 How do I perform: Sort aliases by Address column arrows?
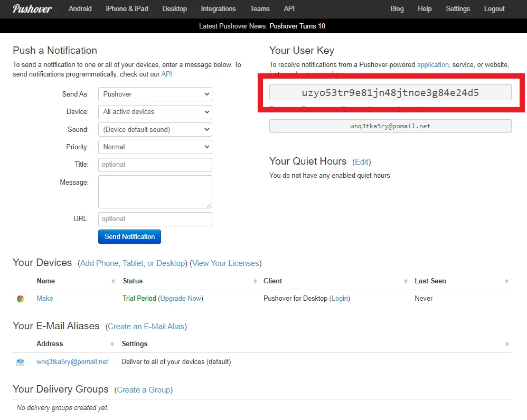[112, 344]
